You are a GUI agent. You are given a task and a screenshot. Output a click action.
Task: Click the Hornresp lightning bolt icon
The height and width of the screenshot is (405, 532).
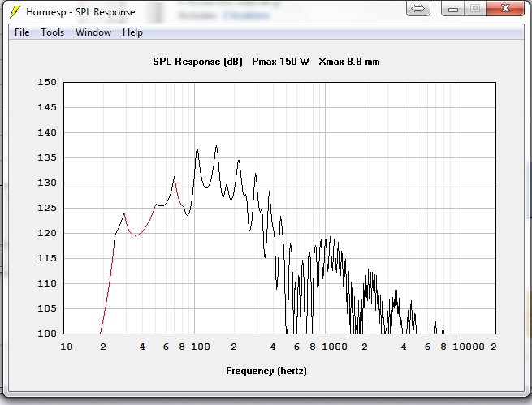pyautogui.click(x=15, y=12)
